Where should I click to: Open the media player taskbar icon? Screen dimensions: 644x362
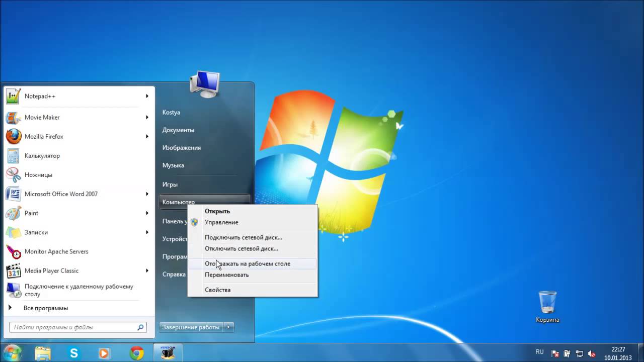[x=105, y=353]
